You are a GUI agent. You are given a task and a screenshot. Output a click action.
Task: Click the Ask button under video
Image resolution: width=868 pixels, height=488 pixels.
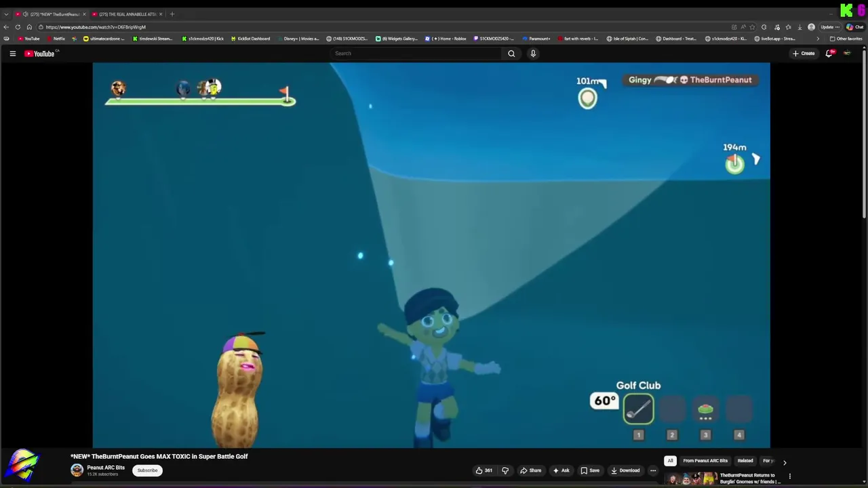[561, 470]
